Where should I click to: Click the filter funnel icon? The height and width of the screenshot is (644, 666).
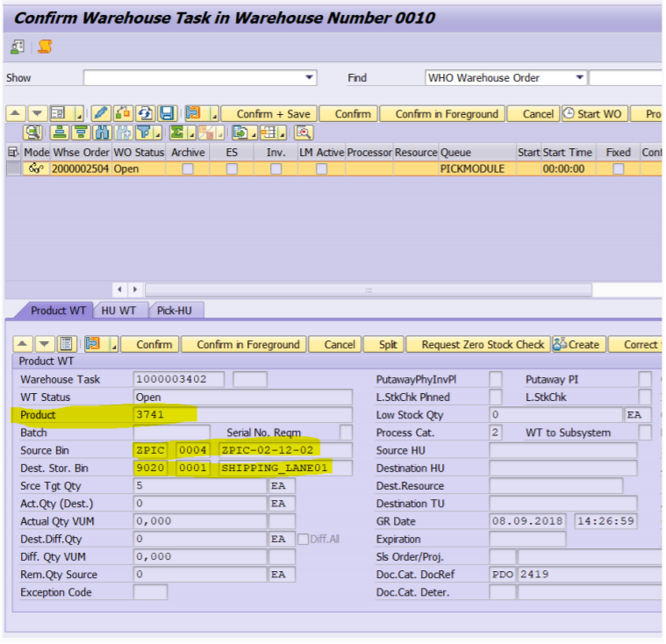click(143, 132)
